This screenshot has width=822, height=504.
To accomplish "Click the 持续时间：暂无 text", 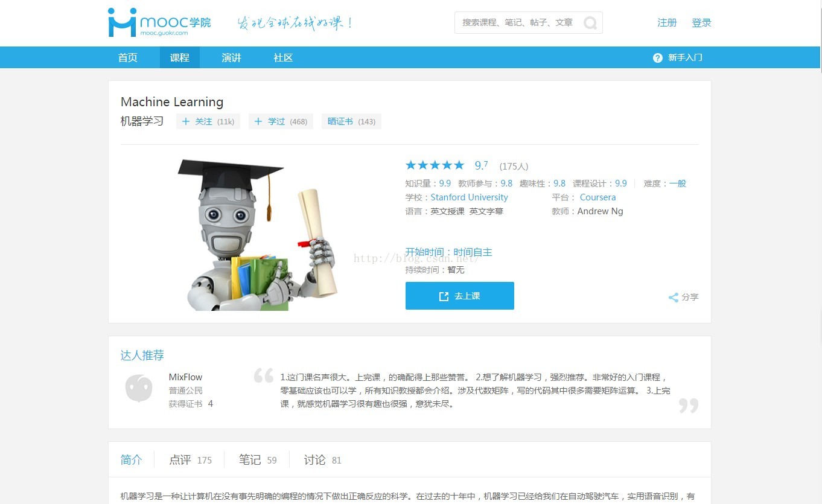I will point(435,270).
